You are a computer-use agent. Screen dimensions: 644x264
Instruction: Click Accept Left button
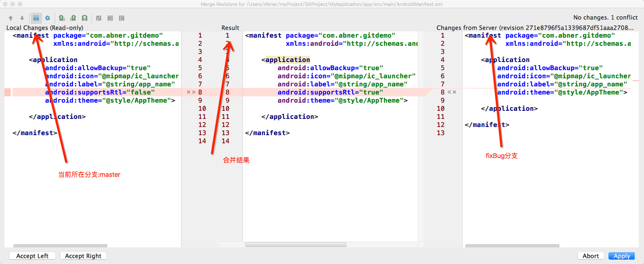pyautogui.click(x=32, y=256)
